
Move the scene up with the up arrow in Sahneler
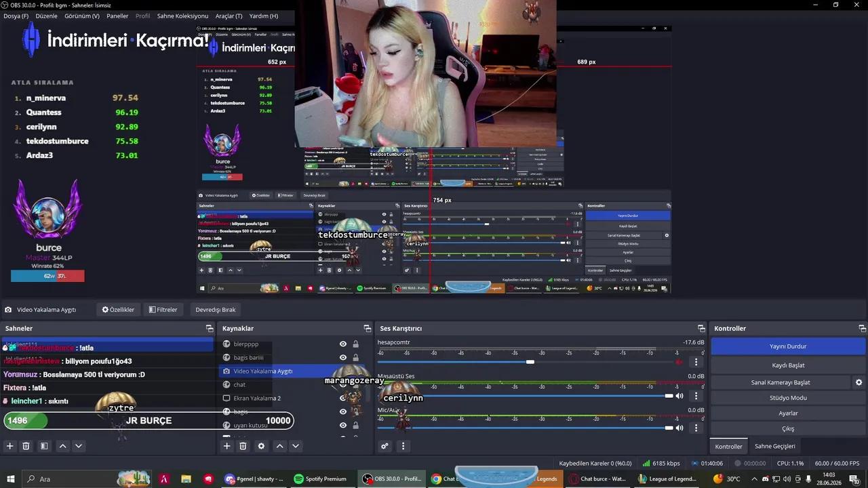coord(62,446)
